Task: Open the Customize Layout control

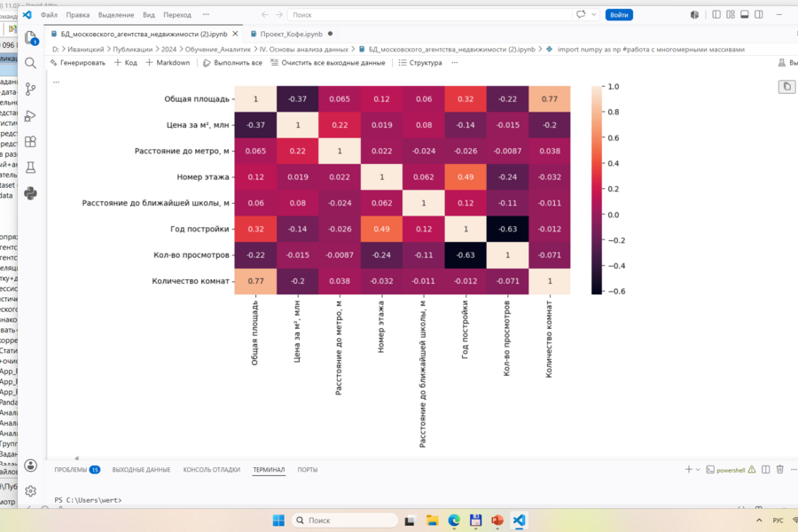Action: pyautogui.click(x=731, y=15)
